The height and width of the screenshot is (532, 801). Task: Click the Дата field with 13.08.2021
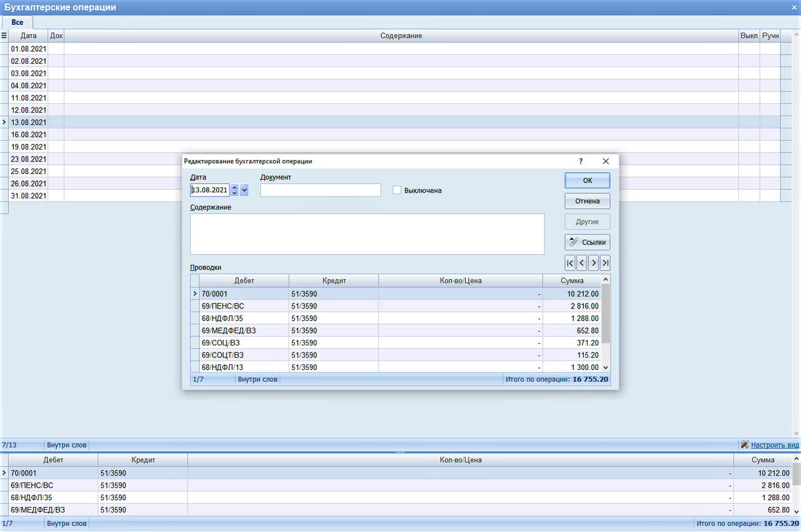[x=210, y=190]
